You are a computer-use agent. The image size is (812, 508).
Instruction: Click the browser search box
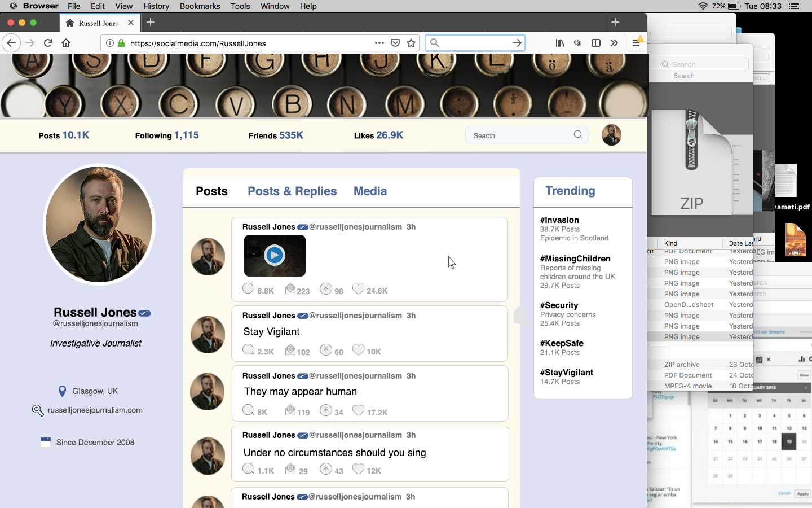475,43
